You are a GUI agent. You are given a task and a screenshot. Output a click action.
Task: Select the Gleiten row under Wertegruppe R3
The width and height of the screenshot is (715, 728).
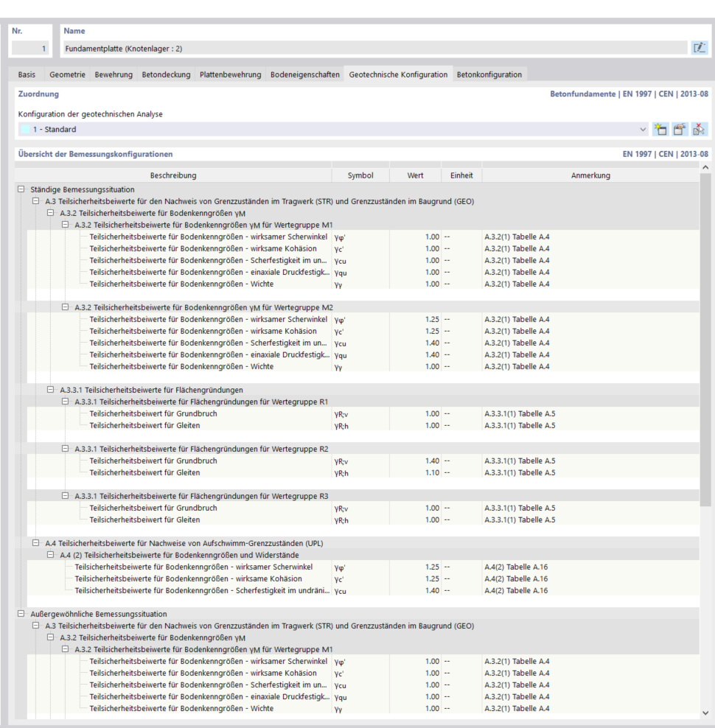(x=363, y=519)
